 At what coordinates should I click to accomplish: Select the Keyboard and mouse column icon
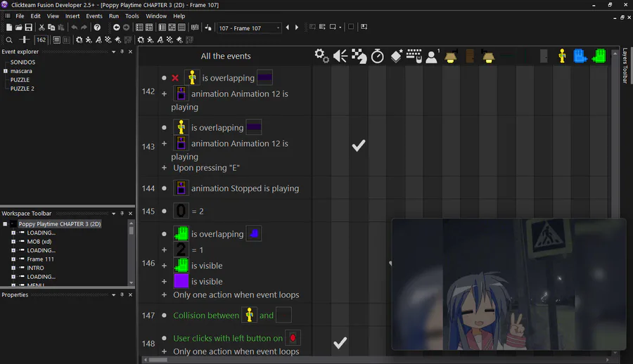point(414,56)
